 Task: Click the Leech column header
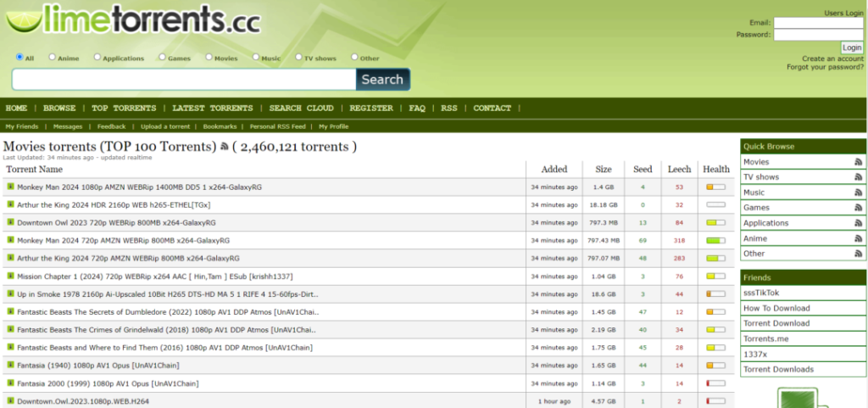679,170
